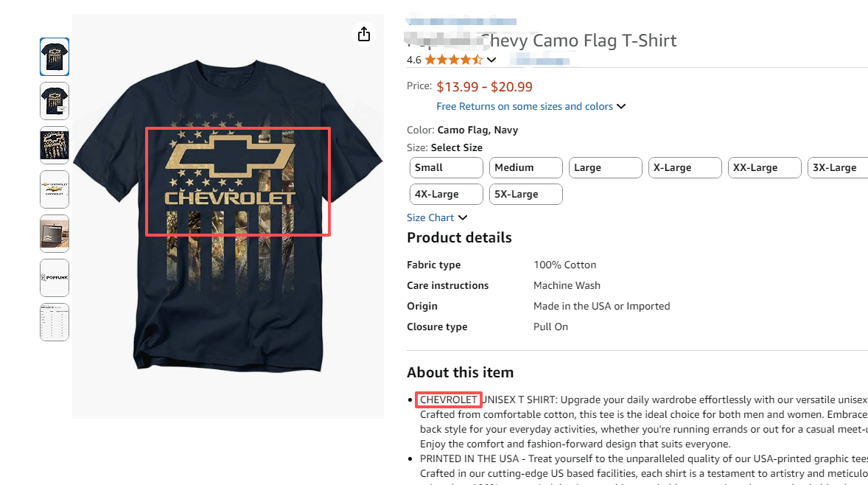View the Chevrolet logo thumbnails image
The width and height of the screenshot is (868, 485).
point(55,189)
